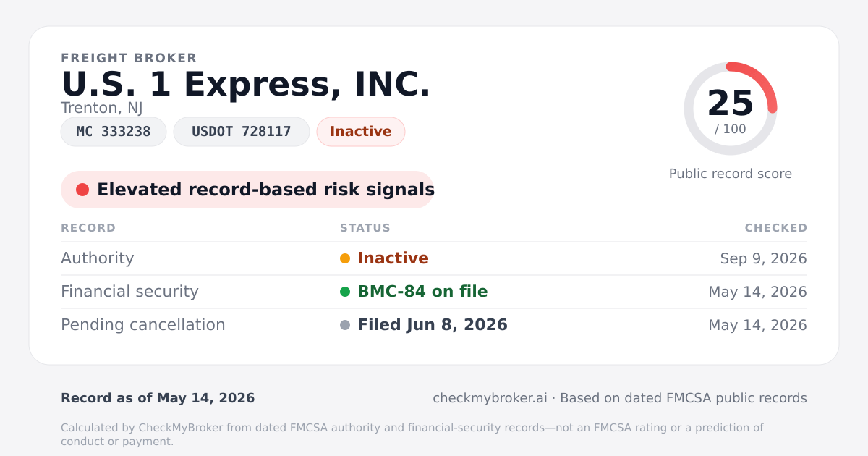The height and width of the screenshot is (456, 868).
Task: Click the STATUS column header
Action: [365, 228]
